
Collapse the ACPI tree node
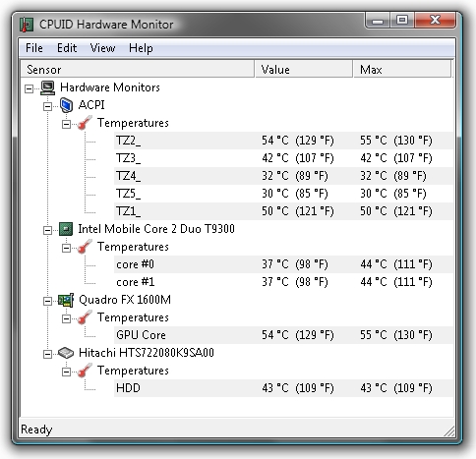point(47,106)
